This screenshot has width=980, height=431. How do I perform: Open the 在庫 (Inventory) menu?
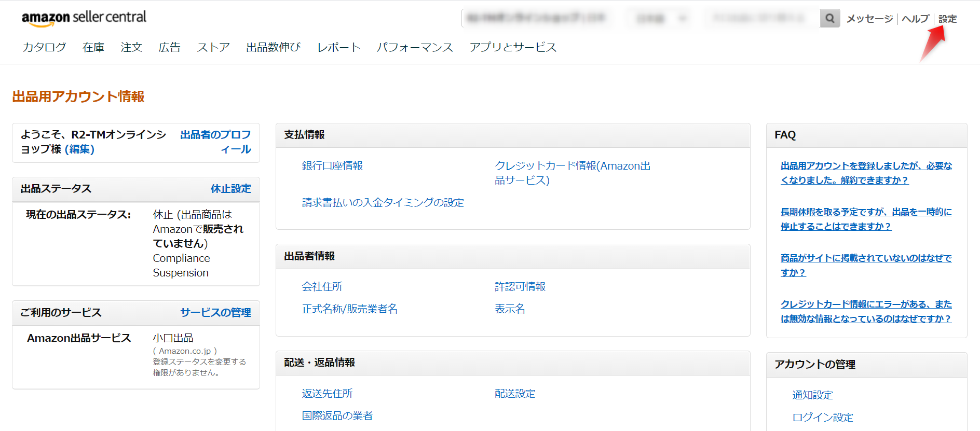tap(93, 47)
